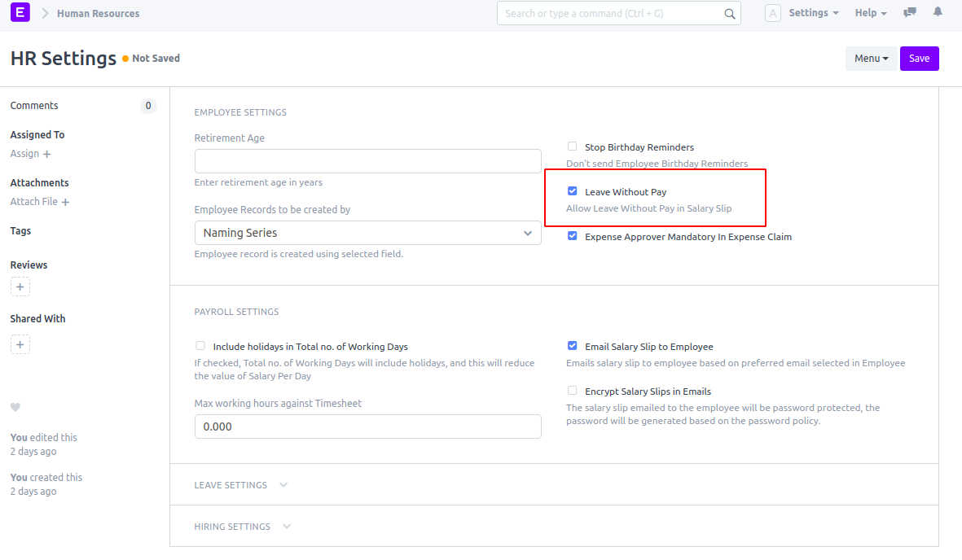The height and width of the screenshot is (560, 962).
Task: Check Encrypt Salary Slips in Emails
Action: [572, 390]
